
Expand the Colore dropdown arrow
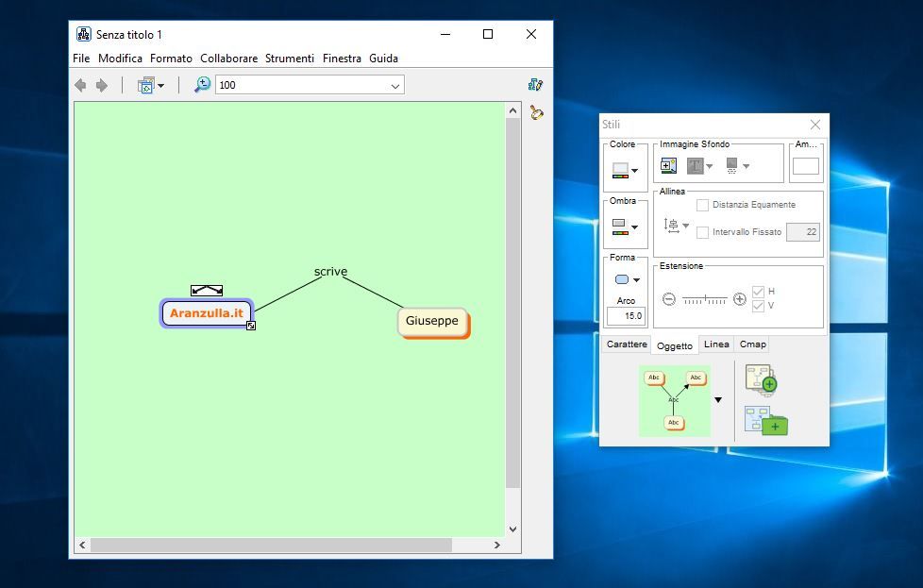pyautogui.click(x=634, y=171)
